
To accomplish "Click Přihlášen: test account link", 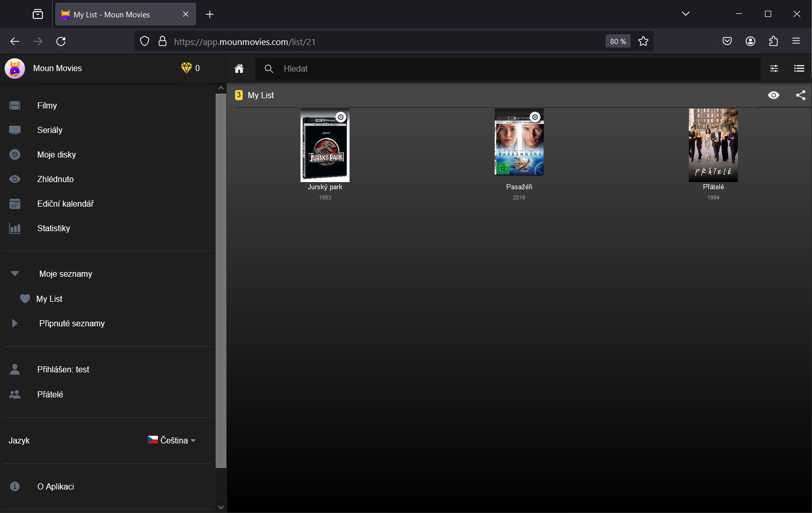I will (x=63, y=369).
